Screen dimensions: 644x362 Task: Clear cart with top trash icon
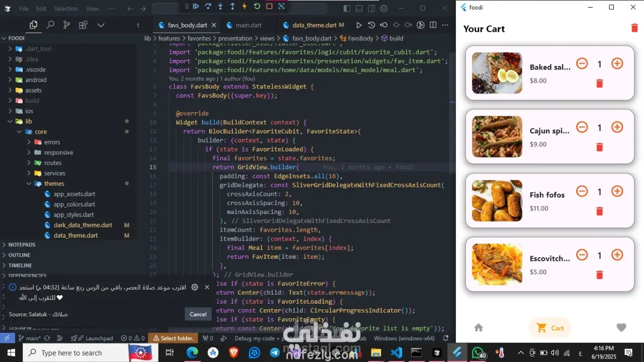[x=634, y=28]
